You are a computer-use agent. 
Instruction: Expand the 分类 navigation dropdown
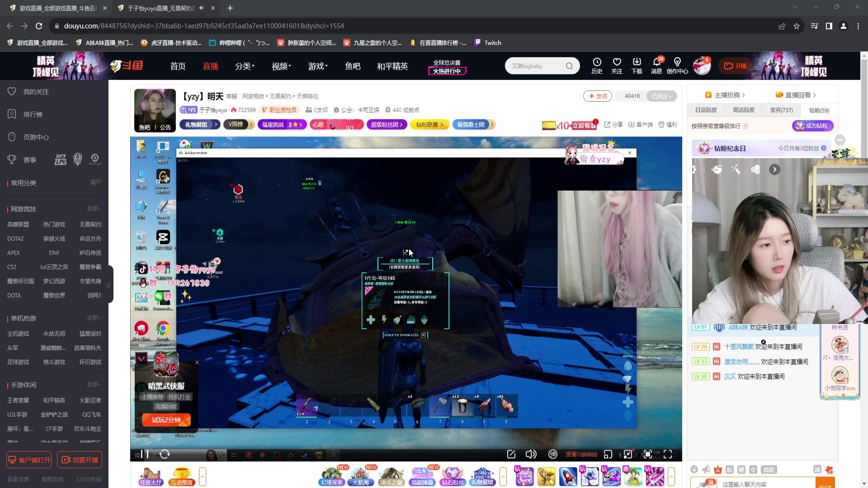245,66
